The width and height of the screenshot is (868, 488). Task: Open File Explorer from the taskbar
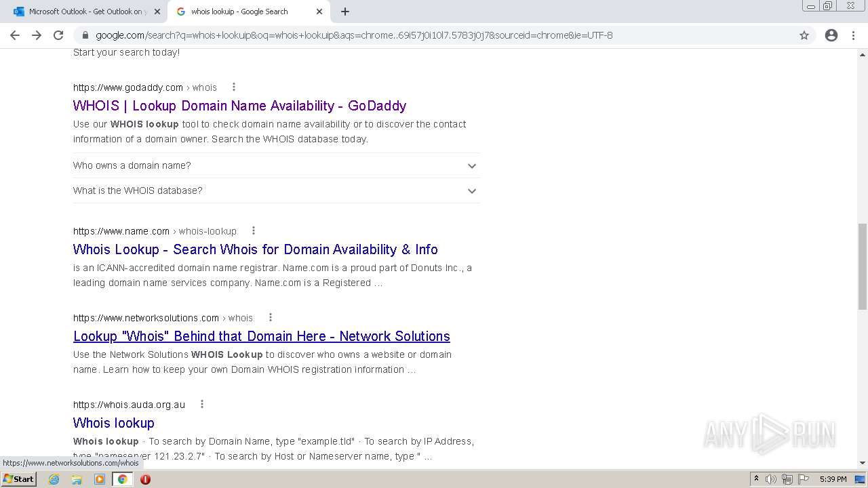(x=77, y=479)
